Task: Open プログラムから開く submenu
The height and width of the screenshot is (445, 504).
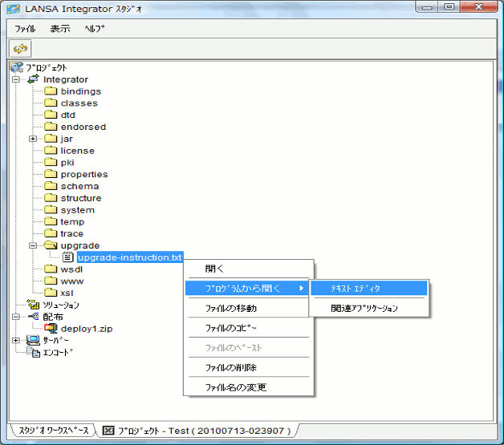Action: (x=247, y=288)
